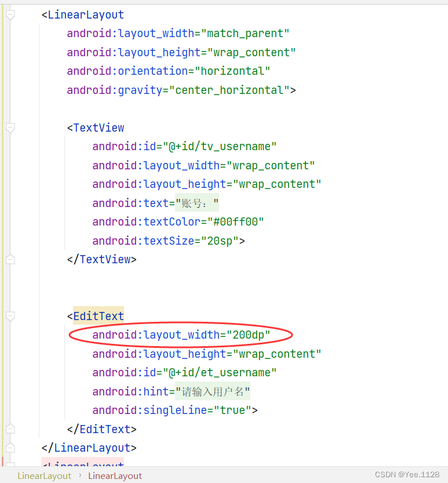The image size is (448, 483).
Task: Select the red-colored LinearLayout breadcrumb
Action: (115, 476)
